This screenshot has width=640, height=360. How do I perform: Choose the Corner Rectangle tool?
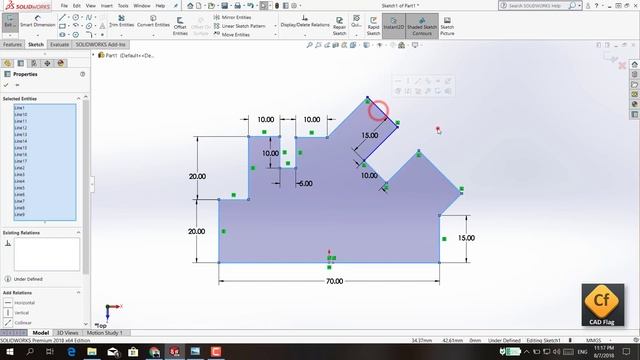click(62, 26)
